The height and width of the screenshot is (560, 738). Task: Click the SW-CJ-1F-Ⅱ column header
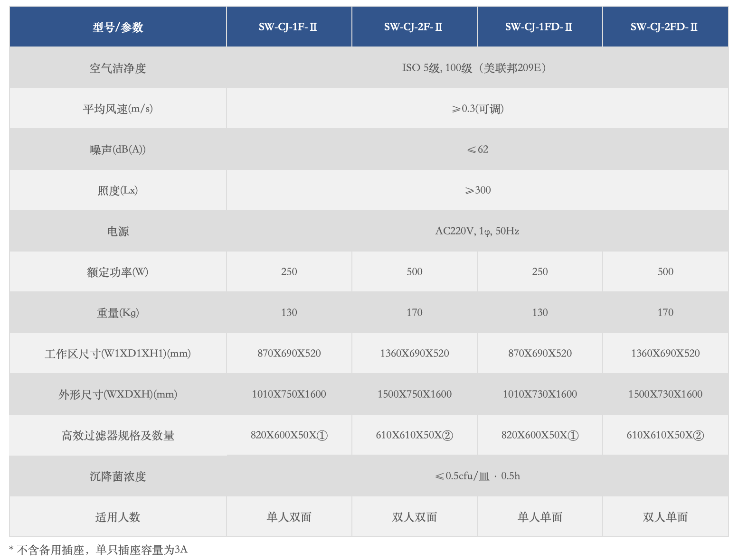click(x=289, y=27)
